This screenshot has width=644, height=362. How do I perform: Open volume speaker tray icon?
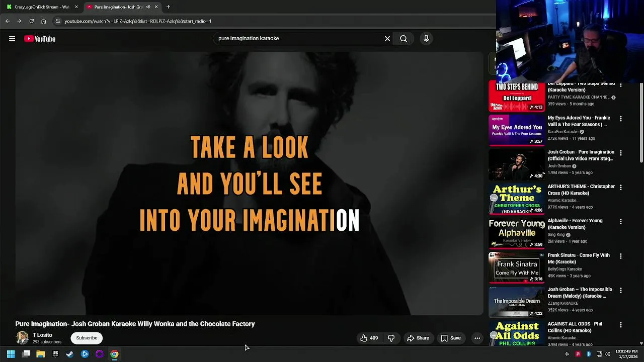click(x=608, y=354)
